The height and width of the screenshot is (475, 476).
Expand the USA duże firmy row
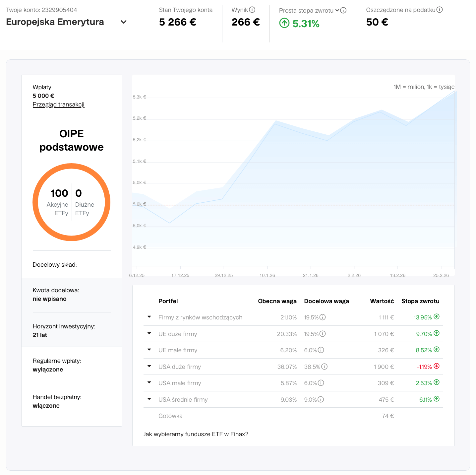click(x=149, y=366)
